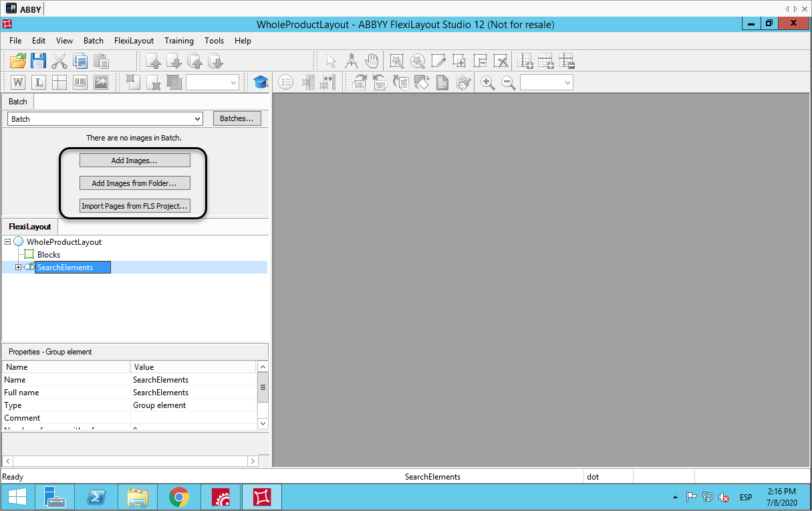Click the document page icon in toolbar
The image size is (812, 511).
click(442, 82)
